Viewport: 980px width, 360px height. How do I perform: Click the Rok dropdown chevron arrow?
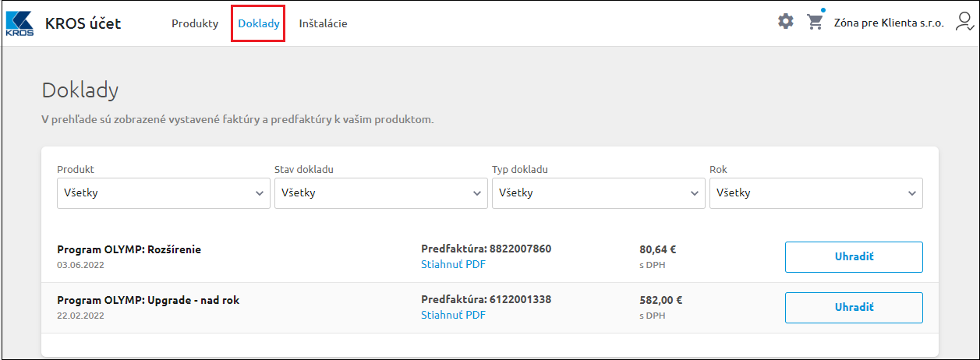(x=912, y=193)
